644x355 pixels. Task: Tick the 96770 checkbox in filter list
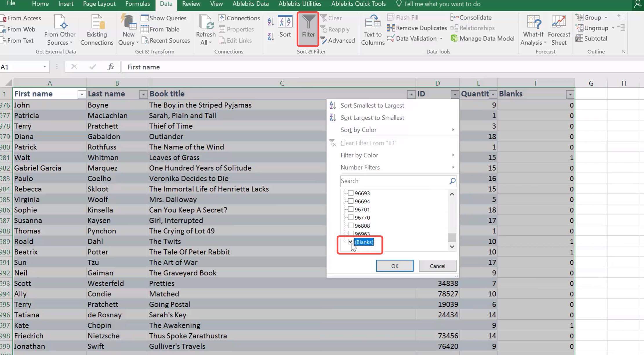coord(351,217)
